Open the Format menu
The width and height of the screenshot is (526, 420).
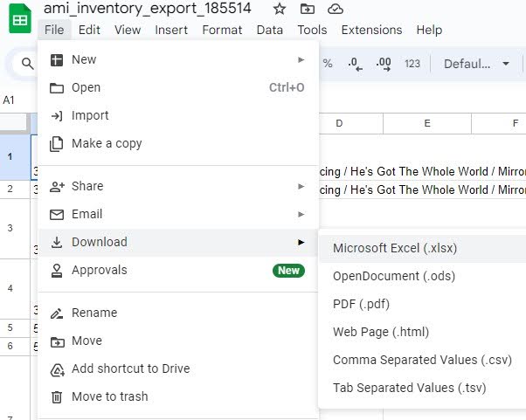(222, 30)
